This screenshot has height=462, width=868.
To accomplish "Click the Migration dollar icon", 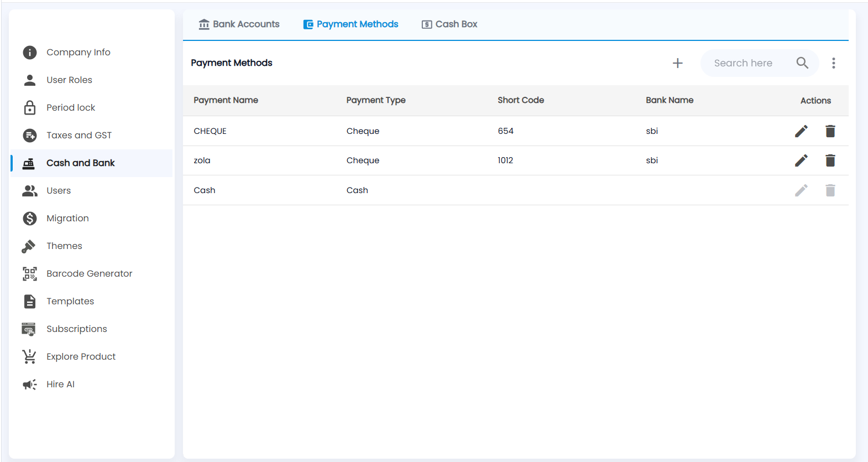I will (30, 219).
